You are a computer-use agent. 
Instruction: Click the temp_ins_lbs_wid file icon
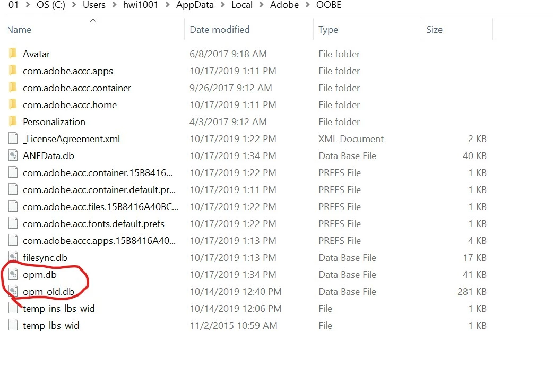tap(13, 308)
